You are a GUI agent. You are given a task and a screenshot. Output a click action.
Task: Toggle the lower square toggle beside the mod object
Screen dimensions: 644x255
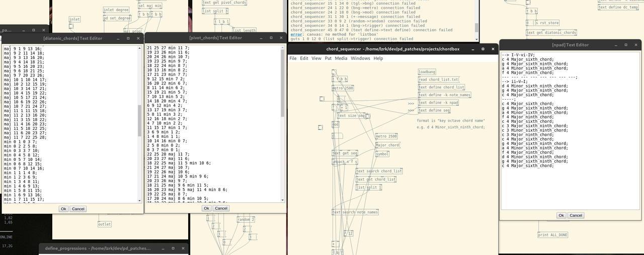tap(320, 127)
